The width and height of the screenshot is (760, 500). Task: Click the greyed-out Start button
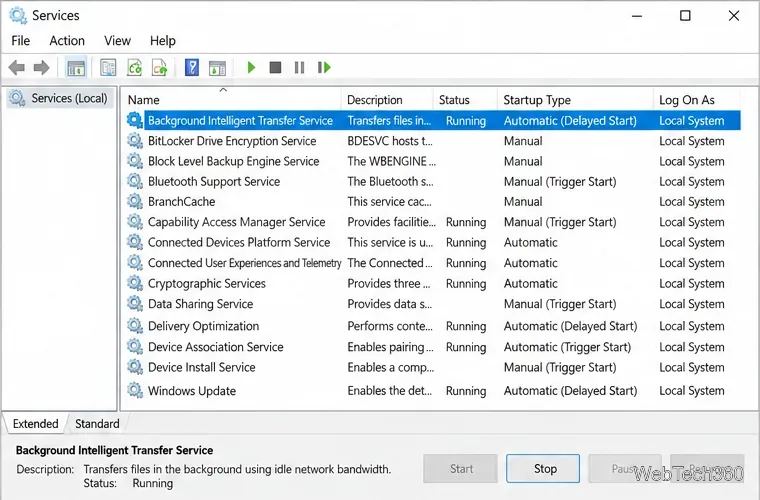tap(460, 469)
